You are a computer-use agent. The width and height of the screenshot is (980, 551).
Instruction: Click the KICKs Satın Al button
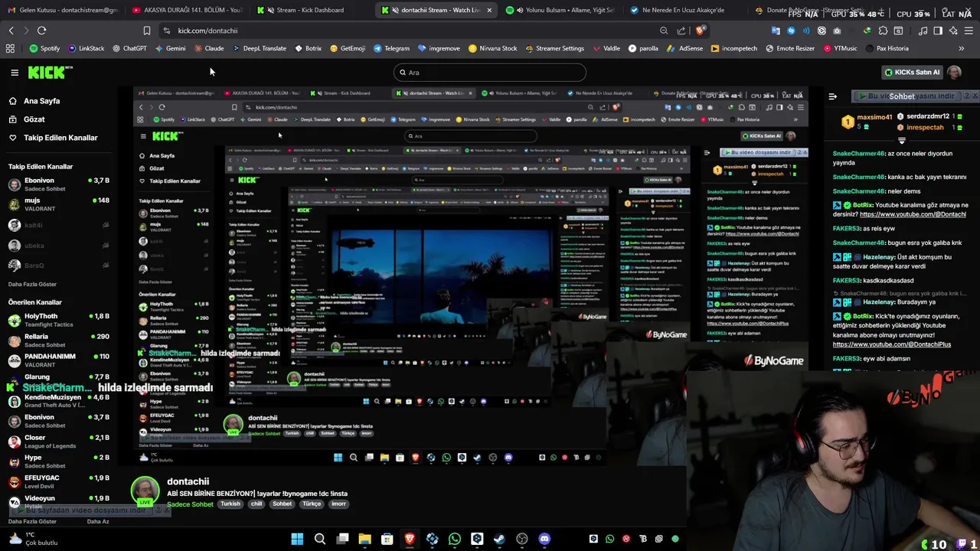coord(912,72)
